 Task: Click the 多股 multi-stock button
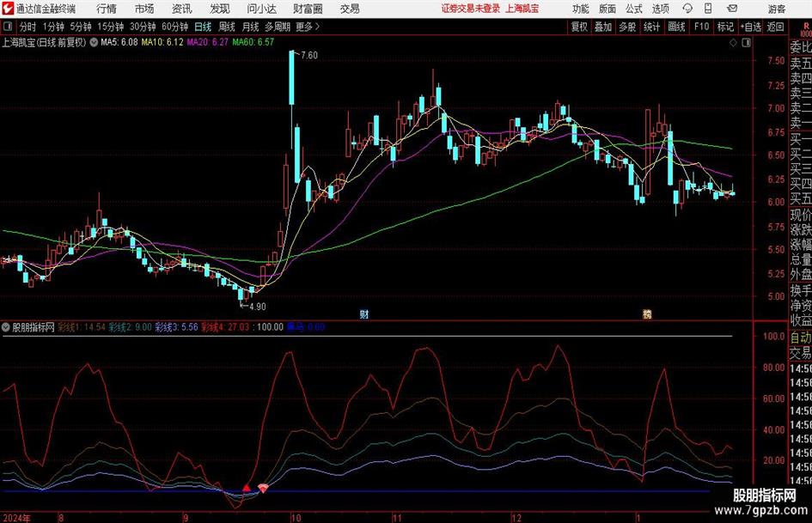[x=627, y=27]
